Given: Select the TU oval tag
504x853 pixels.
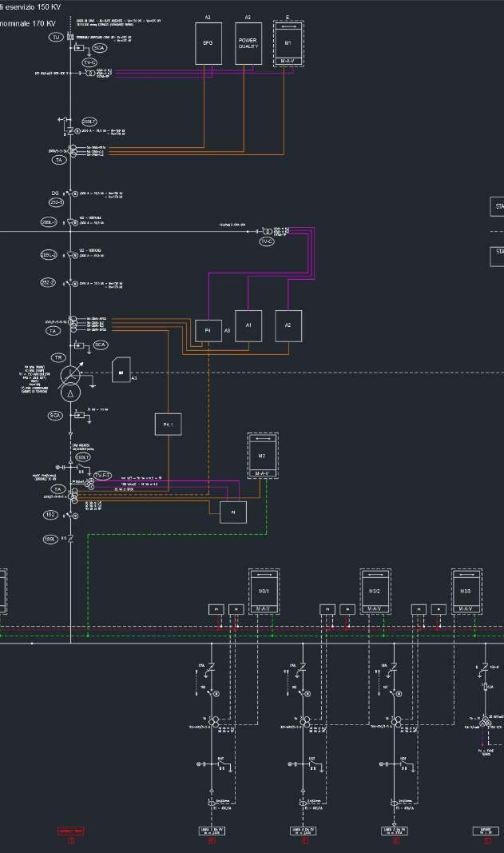Looking at the screenshot, I should pos(56,37).
